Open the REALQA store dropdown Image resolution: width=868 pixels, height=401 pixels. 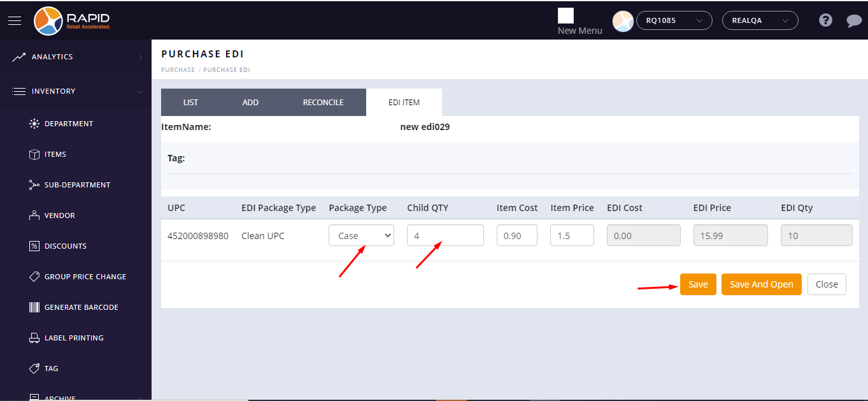click(760, 20)
